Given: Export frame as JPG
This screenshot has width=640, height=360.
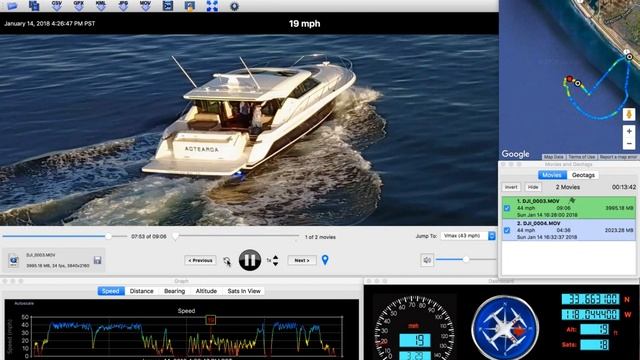Looking at the screenshot, I should tap(123, 5).
